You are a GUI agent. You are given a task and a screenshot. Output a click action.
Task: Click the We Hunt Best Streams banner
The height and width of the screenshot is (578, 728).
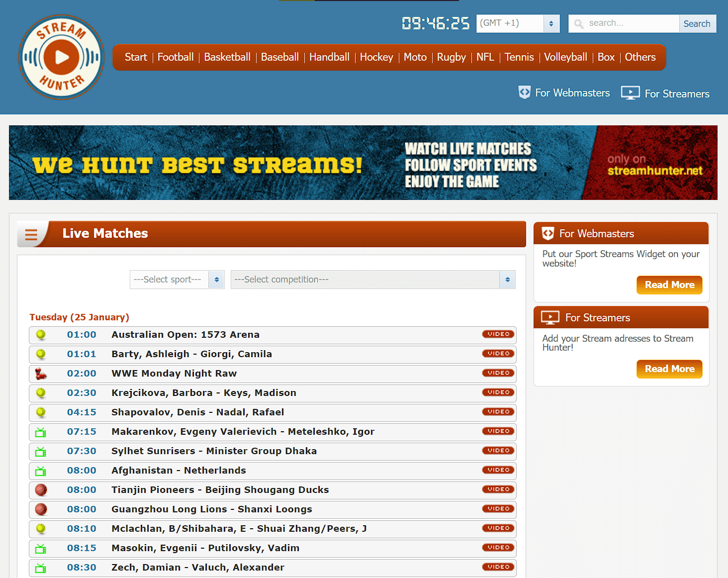pyautogui.click(x=364, y=163)
